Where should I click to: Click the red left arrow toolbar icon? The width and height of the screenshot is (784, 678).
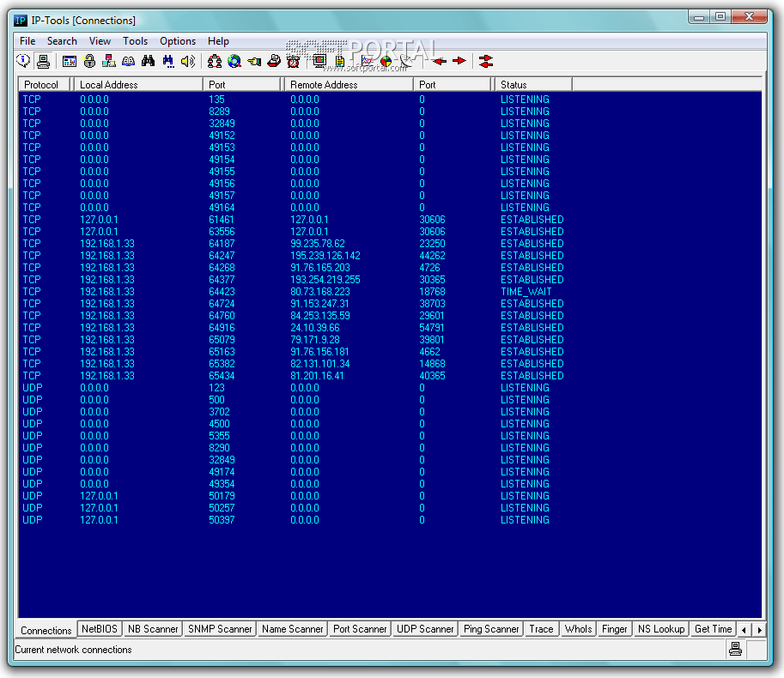pos(440,61)
